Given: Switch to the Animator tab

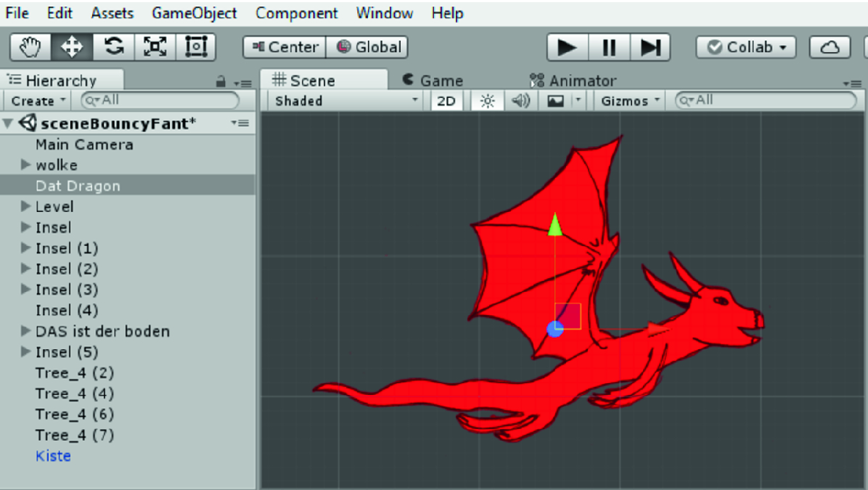Looking at the screenshot, I should 573,81.
